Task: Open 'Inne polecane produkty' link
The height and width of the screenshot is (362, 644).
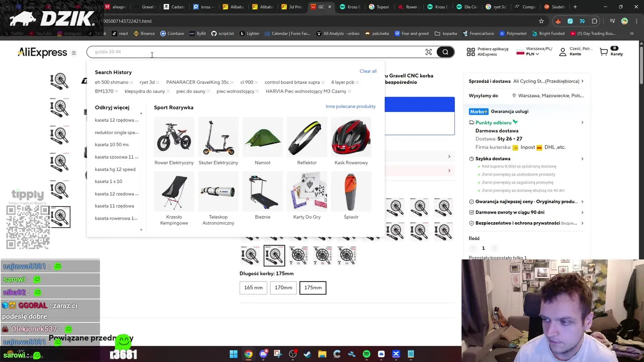Action: (x=350, y=107)
